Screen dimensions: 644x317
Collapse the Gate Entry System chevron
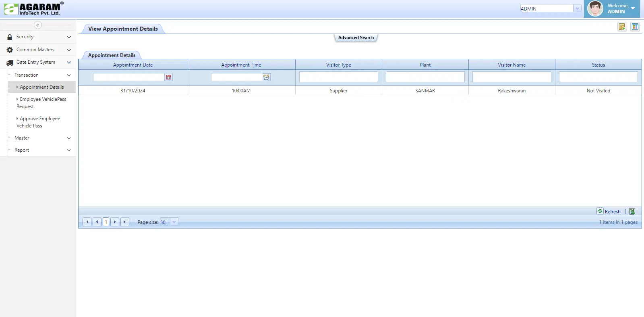[69, 63]
